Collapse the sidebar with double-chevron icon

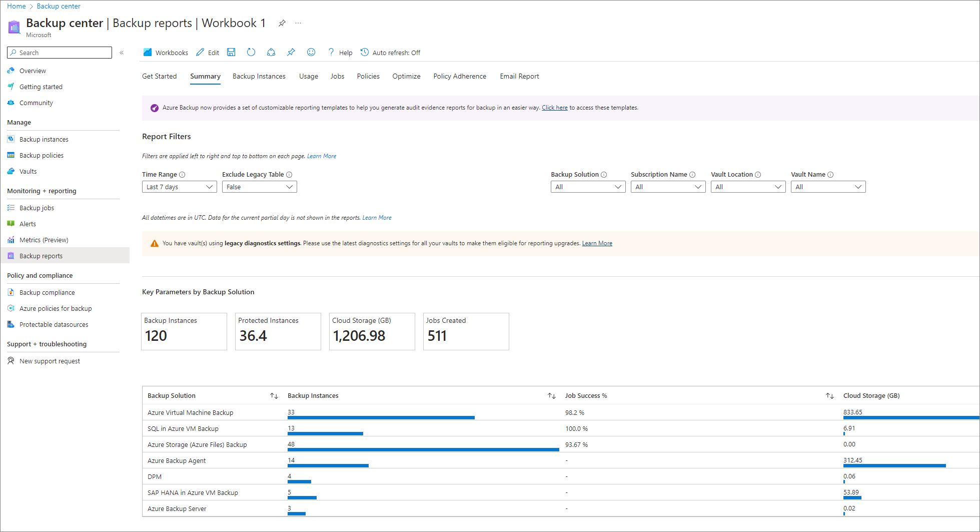pyautogui.click(x=122, y=53)
